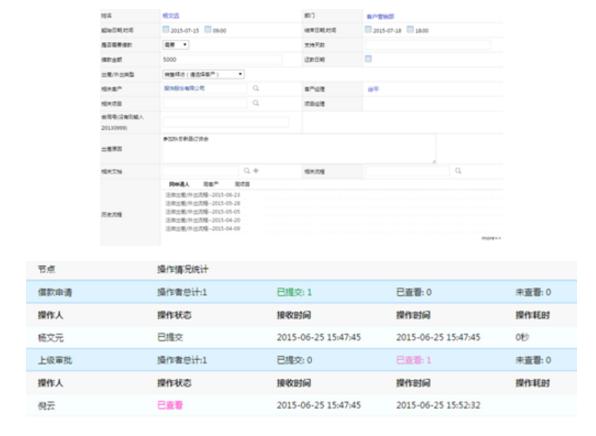The height and width of the screenshot is (436, 596).
Task: Click the contract number input field
Action: [x=226, y=122]
